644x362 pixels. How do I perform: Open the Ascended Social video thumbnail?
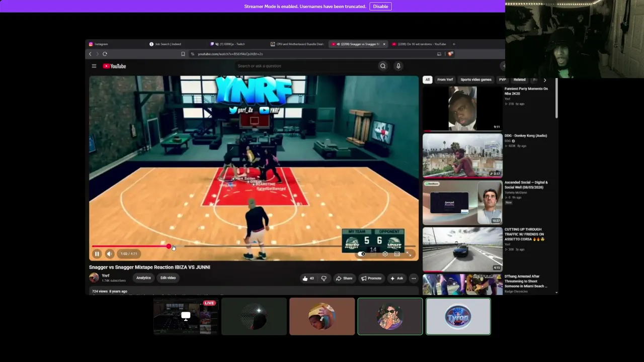point(462,202)
